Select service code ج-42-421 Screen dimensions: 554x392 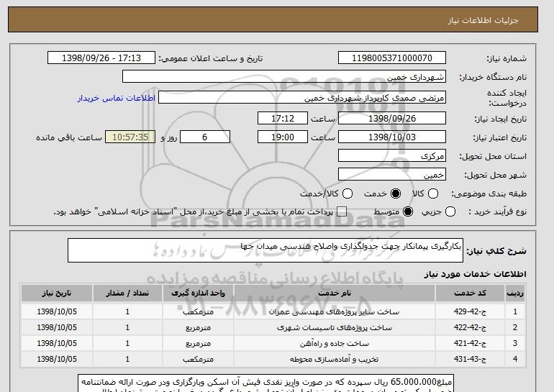(470, 343)
